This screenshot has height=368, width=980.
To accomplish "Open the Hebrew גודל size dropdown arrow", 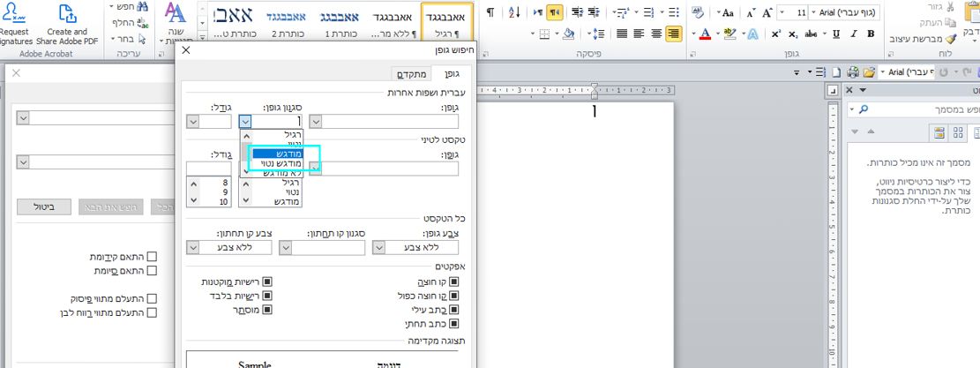I will (192, 121).
